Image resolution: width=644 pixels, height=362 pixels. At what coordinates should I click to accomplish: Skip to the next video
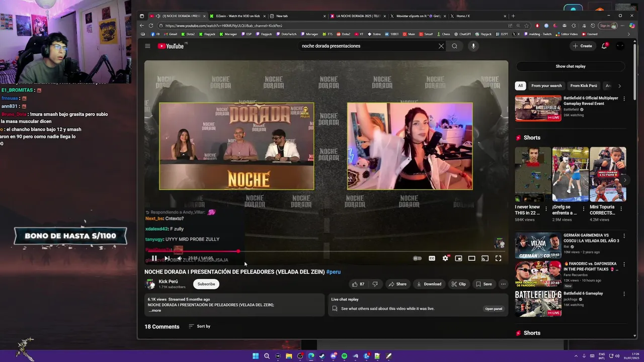(167, 258)
